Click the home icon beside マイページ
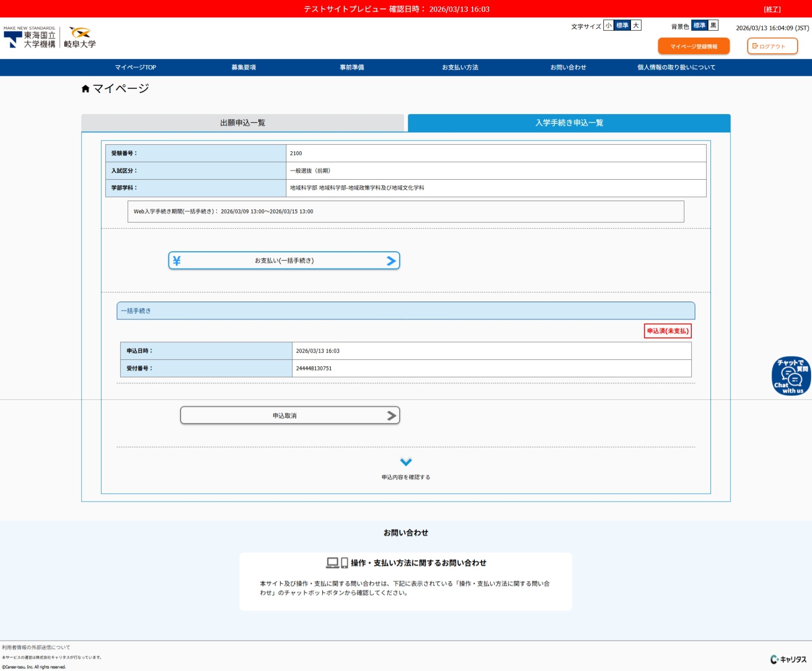Viewport: 812px width, 671px height. click(x=85, y=88)
